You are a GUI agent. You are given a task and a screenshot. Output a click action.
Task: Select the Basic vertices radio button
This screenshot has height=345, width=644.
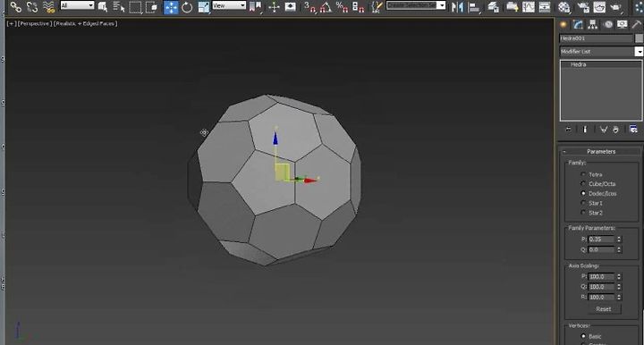583,336
